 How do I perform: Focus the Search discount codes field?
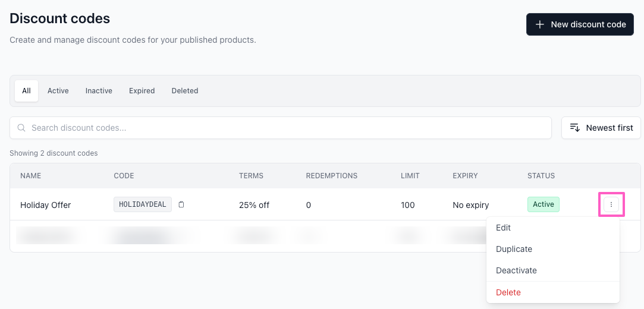285,128
